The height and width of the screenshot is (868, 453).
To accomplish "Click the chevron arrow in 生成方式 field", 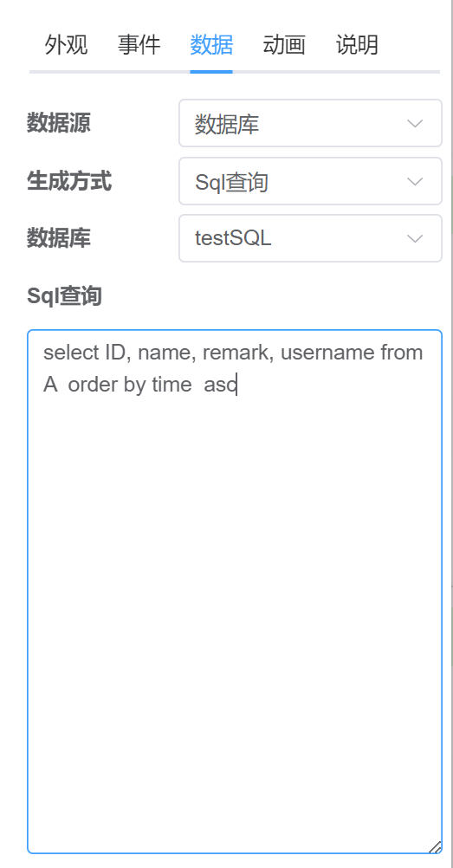I will 415,182.
